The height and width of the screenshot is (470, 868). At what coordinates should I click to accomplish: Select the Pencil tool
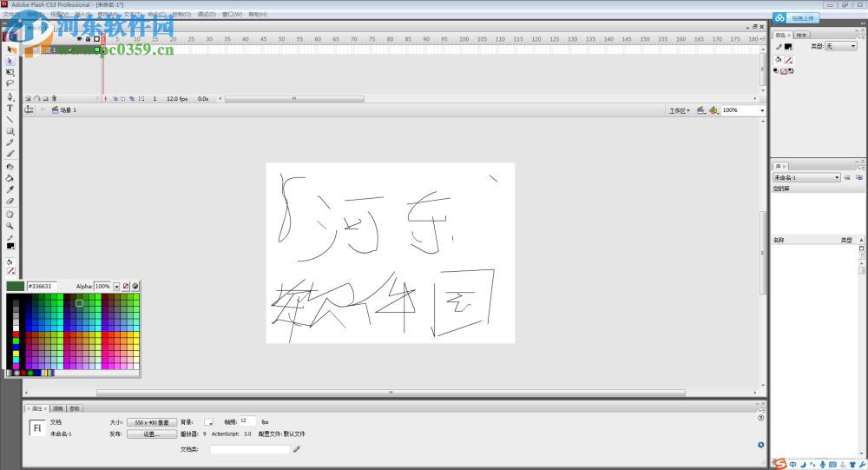pyautogui.click(x=10, y=142)
